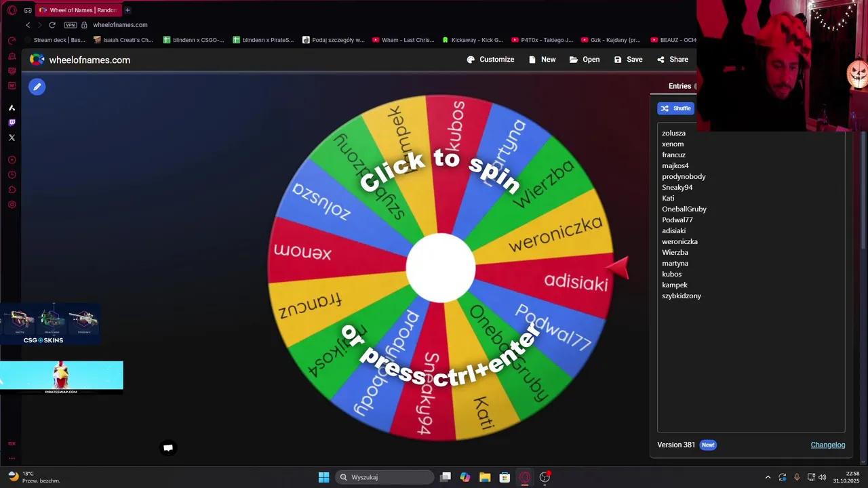Open the Customize option in the header
The height and width of the screenshot is (488, 868).
[490, 60]
